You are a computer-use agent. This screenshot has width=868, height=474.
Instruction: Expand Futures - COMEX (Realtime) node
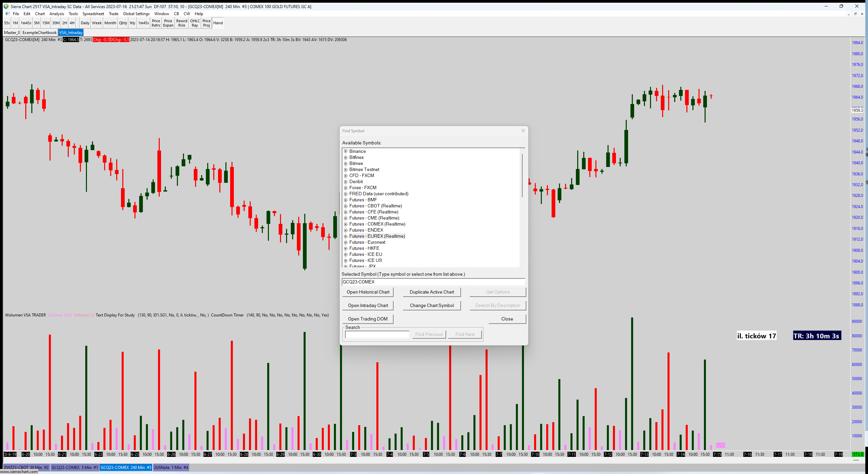tap(345, 224)
